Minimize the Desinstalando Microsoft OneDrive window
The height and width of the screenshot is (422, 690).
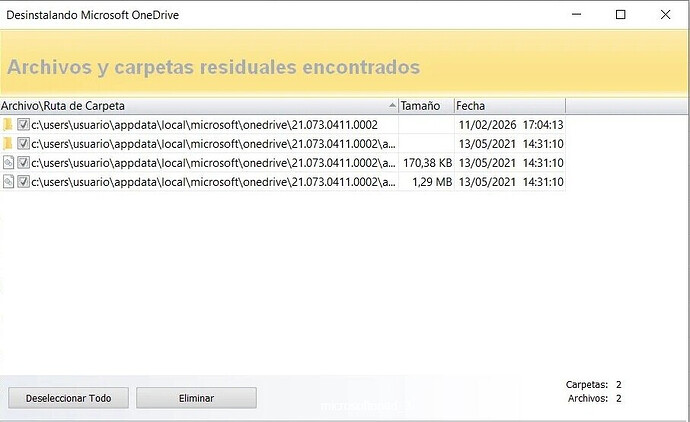click(576, 15)
